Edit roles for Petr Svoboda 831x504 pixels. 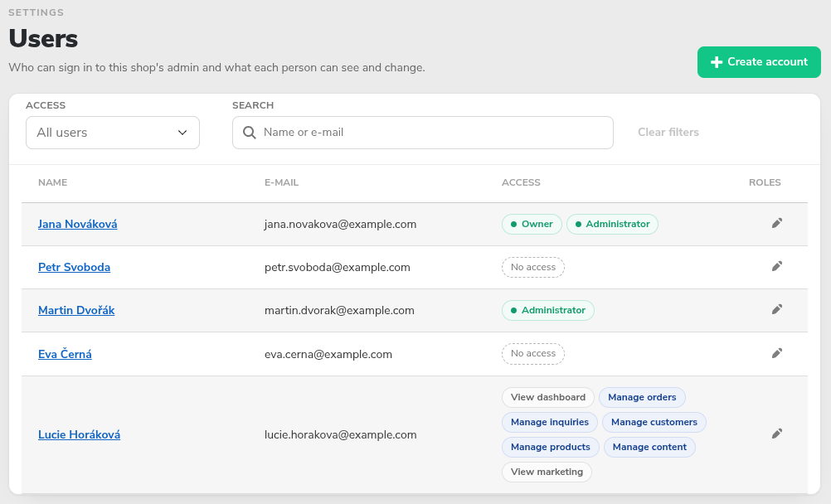point(777,266)
